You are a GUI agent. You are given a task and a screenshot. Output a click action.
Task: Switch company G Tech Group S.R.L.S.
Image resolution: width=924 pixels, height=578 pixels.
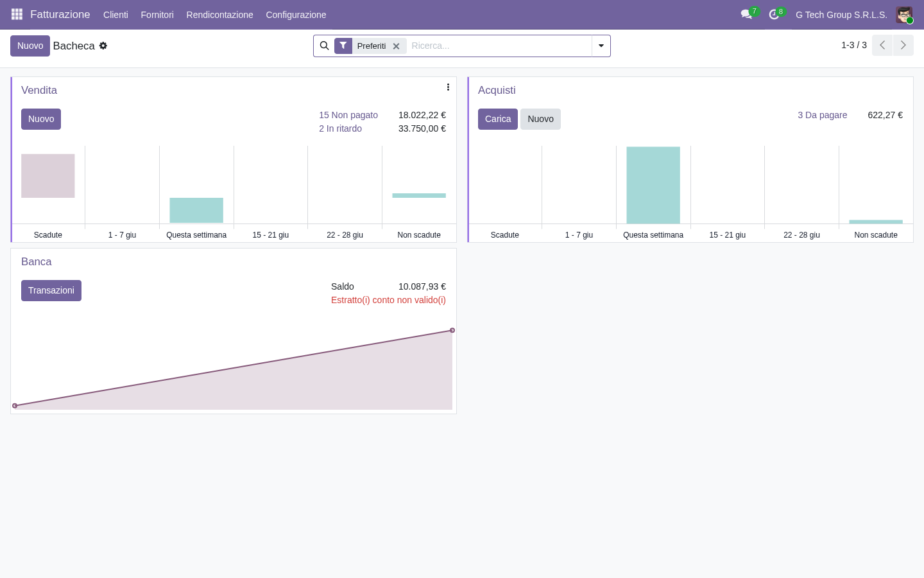tap(841, 15)
